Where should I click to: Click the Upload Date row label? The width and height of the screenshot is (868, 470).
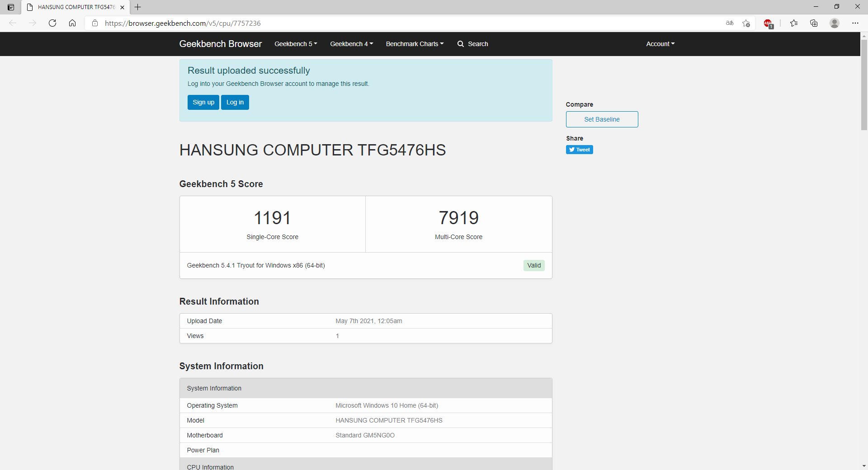tap(204, 321)
